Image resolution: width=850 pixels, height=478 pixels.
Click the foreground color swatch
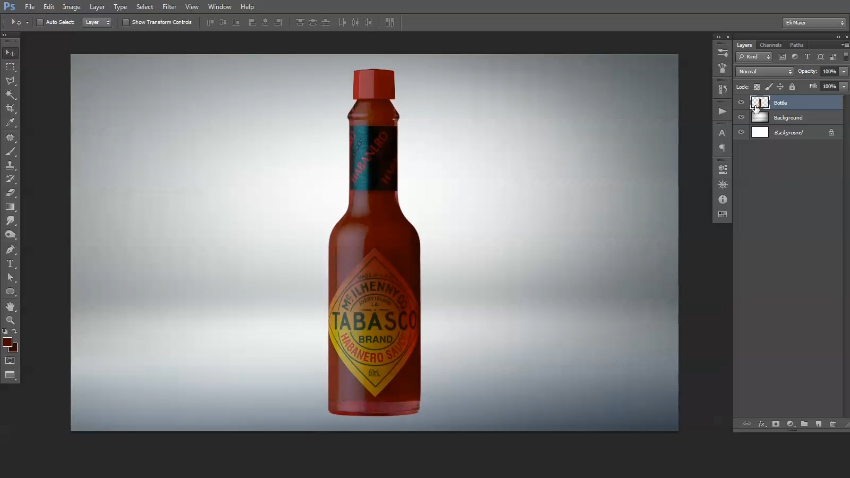pyautogui.click(x=7, y=342)
